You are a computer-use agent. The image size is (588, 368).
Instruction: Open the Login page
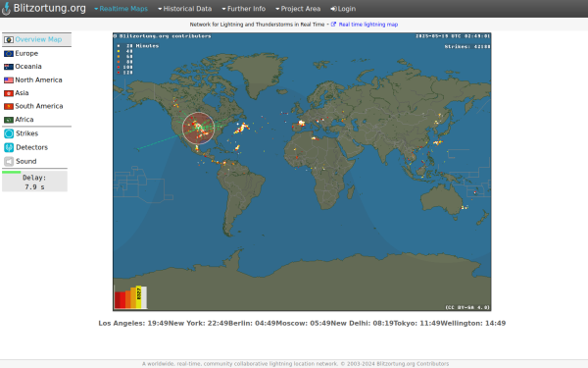tap(343, 9)
